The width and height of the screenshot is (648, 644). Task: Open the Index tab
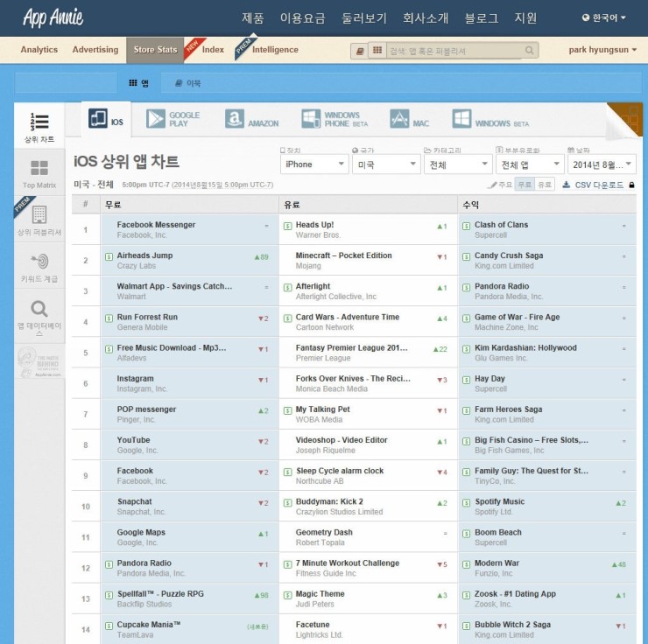[213, 50]
